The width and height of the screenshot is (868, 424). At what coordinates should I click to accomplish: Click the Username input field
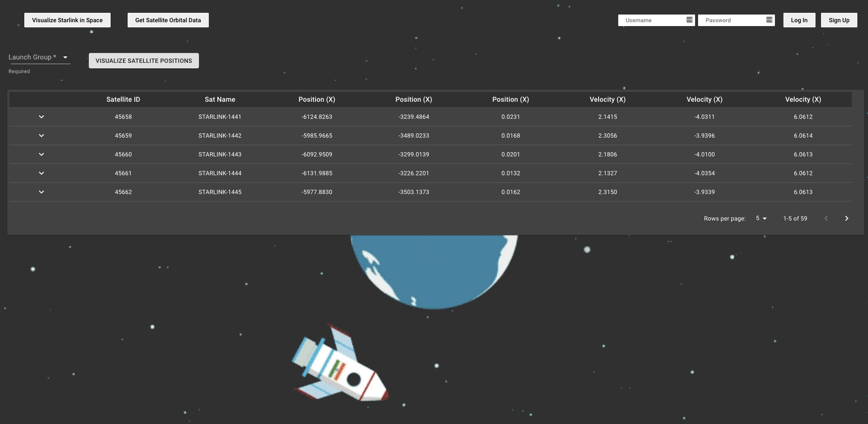click(653, 20)
